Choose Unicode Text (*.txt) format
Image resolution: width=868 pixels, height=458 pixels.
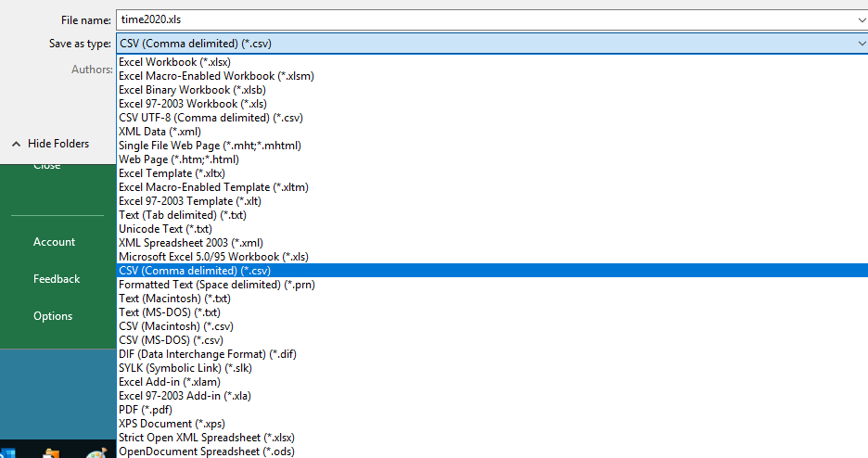(492, 228)
